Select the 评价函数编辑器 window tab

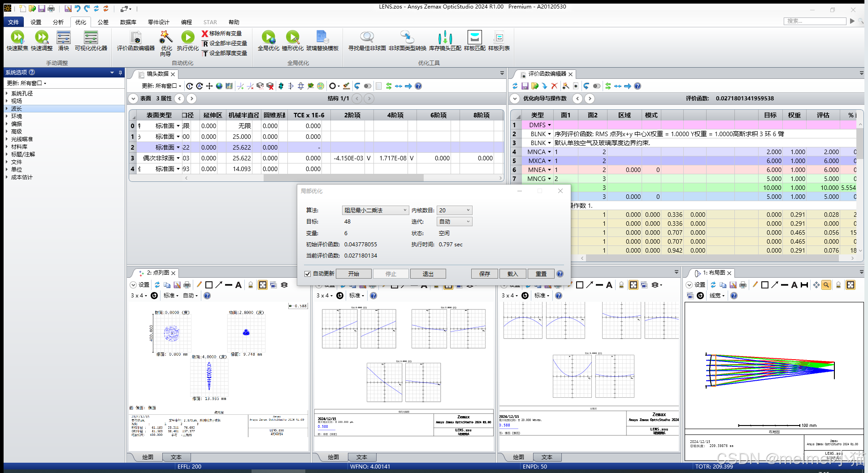pyautogui.click(x=547, y=74)
